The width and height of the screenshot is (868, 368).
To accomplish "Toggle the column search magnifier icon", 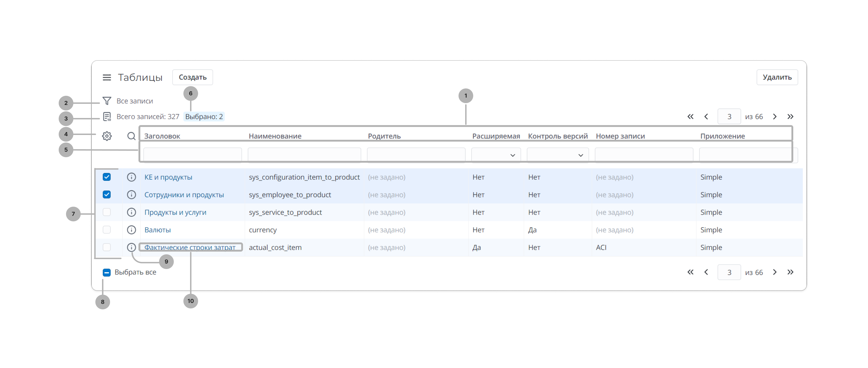I will click(131, 136).
